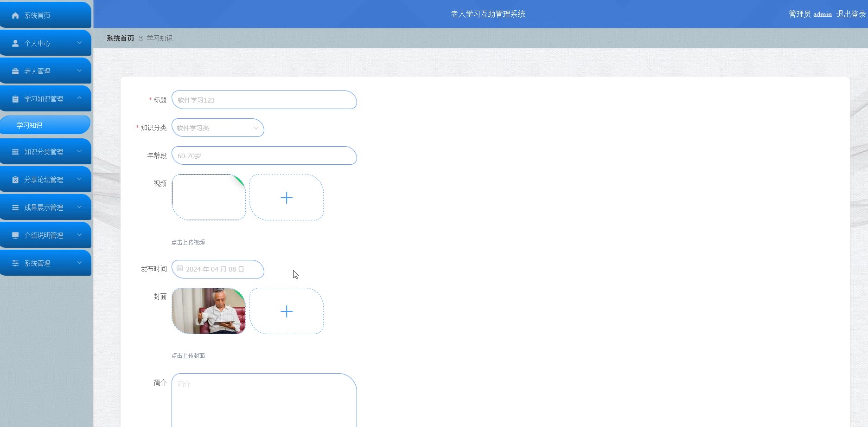Expand the 知识分类管理 menu chevron

click(x=79, y=151)
